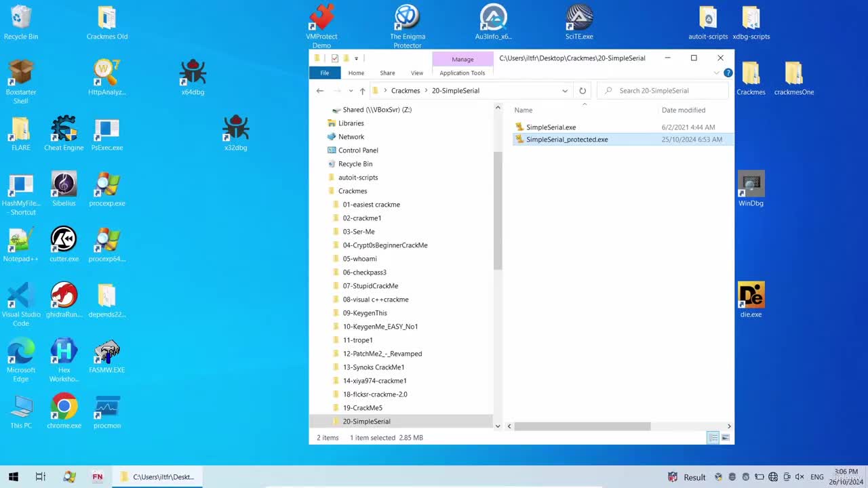Viewport: 868px width, 488px height.
Task: Select the procexp64 desktop shortcut
Action: tap(106, 243)
